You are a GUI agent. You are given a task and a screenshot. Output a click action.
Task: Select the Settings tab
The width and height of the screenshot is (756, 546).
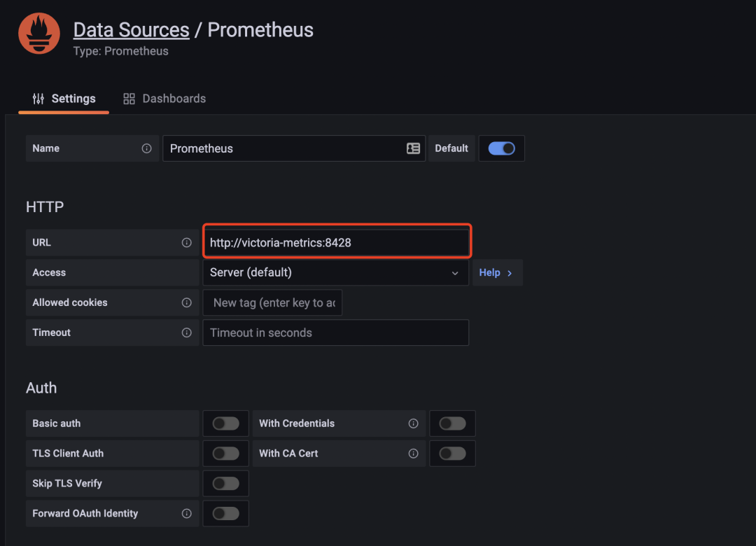[64, 99]
